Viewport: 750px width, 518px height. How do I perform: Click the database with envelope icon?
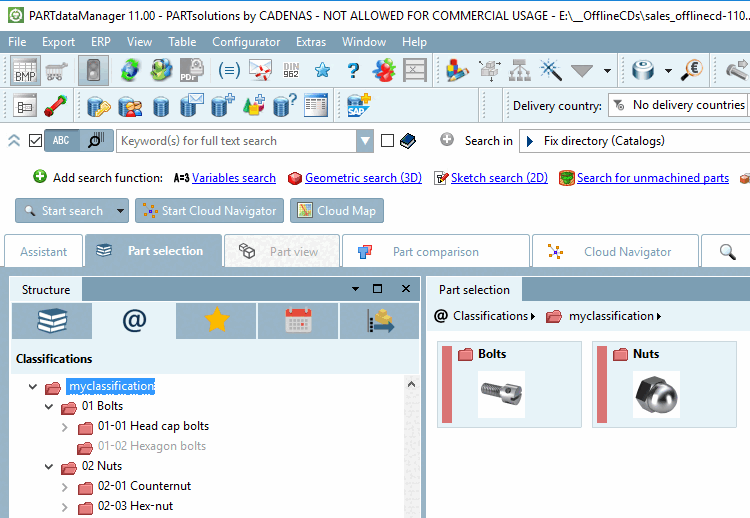191,105
